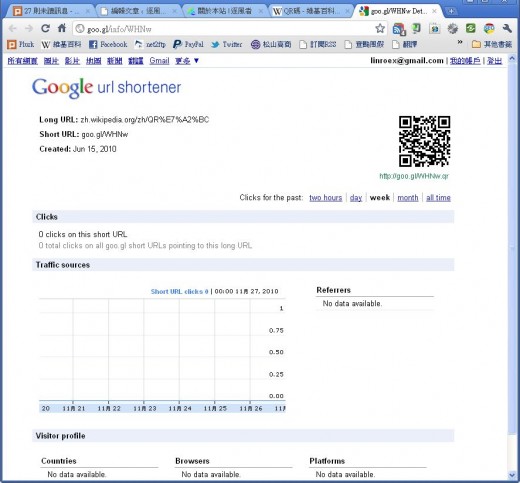
Task: Show clicks for the past month
Action: tap(408, 198)
